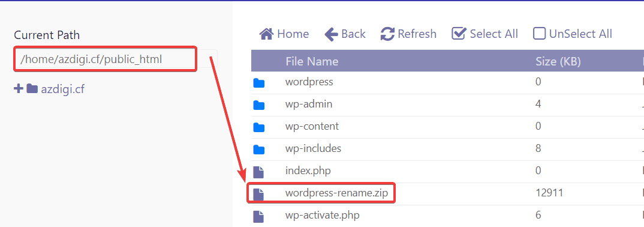
Task: Expand the azdigi.cf tree node
Action: point(18,88)
